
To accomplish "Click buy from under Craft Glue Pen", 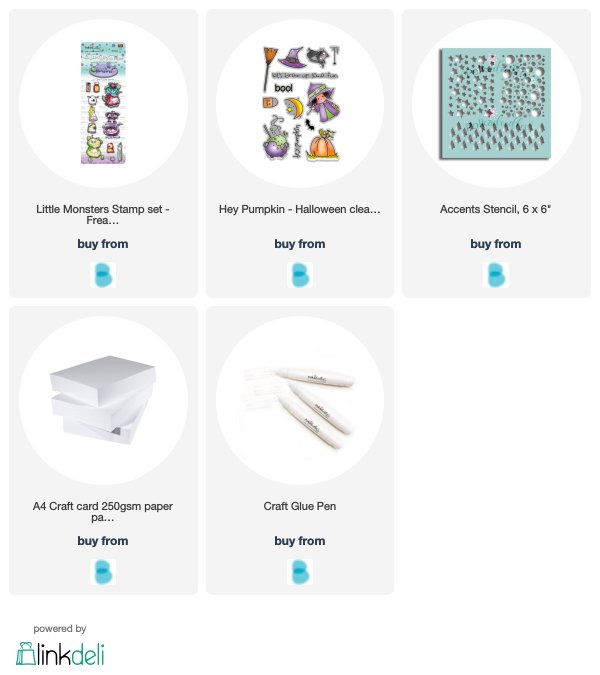I will (x=300, y=541).
